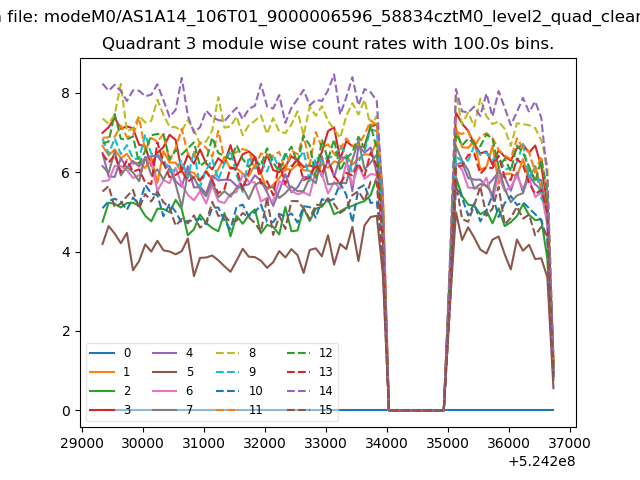Click the axis offset text +5.242e8
The width and height of the screenshot is (640, 480).
[x=542, y=462]
